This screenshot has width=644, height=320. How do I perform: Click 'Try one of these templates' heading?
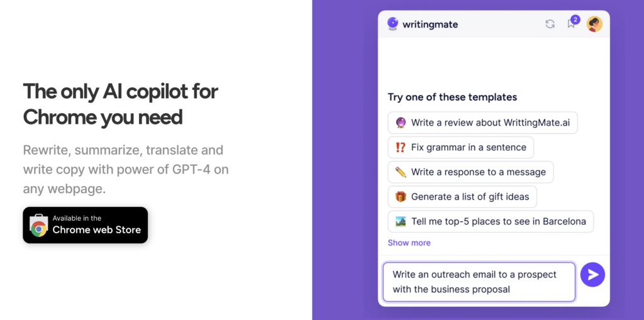pyautogui.click(x=452, y=97)
